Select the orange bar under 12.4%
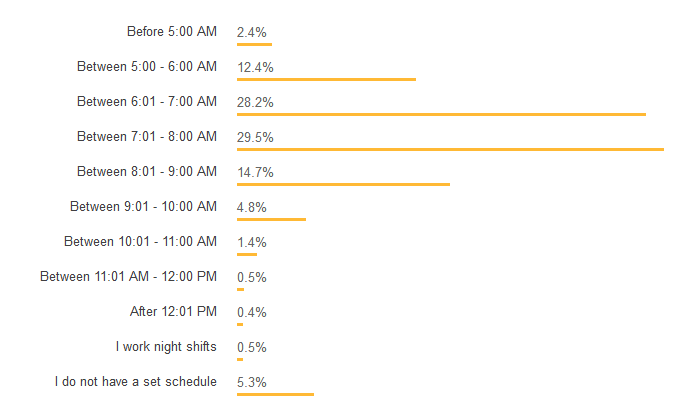This screenshot has height=418, width=684. click(326, 79)
